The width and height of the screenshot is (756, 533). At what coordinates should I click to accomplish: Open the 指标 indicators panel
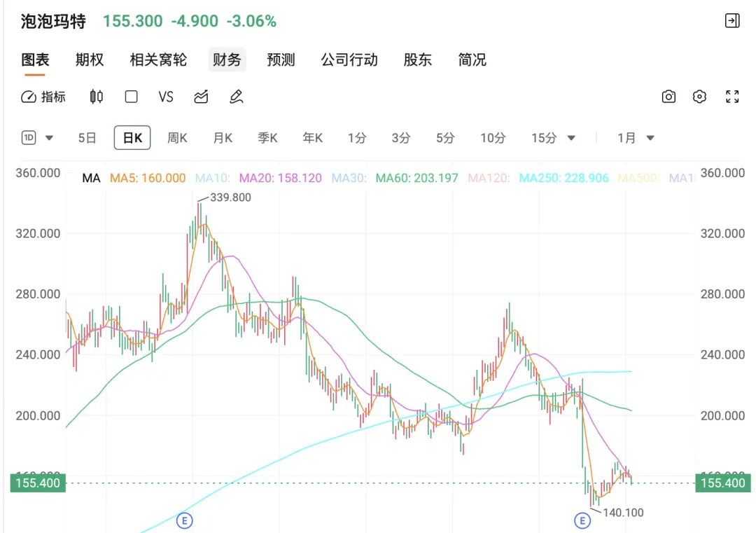point(43,97)
